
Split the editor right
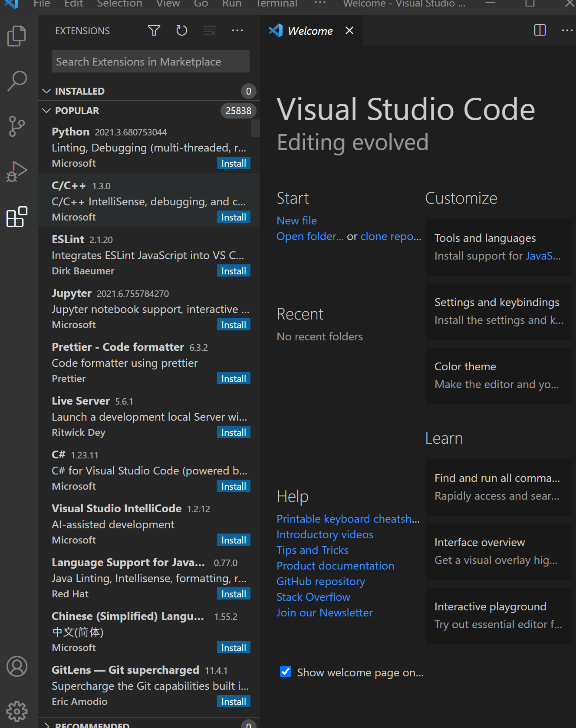pyautogui.click(x=540, y=30)
